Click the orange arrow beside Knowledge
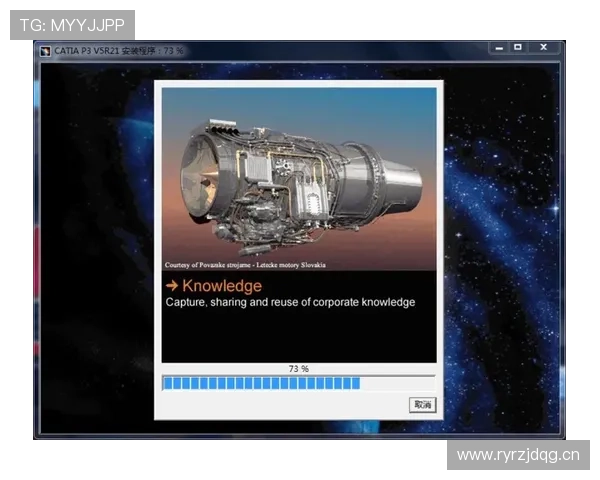This screenshot has height=480, width=600. tap(172, 286)
